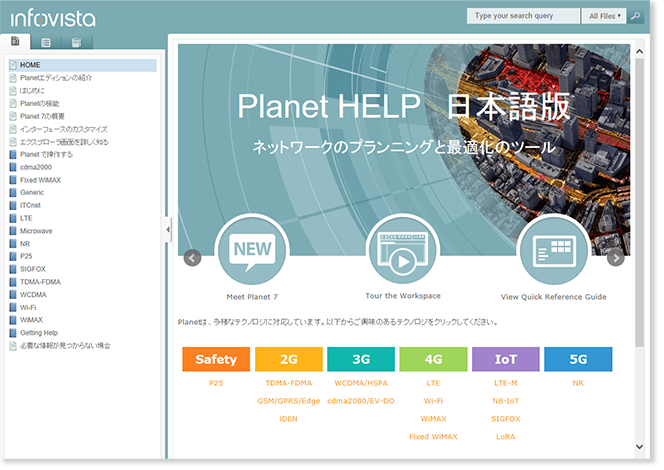The height and width of the screenshot is (470, 664).
Task: Select HOME in the contents tree
Action: pos(83,65)
